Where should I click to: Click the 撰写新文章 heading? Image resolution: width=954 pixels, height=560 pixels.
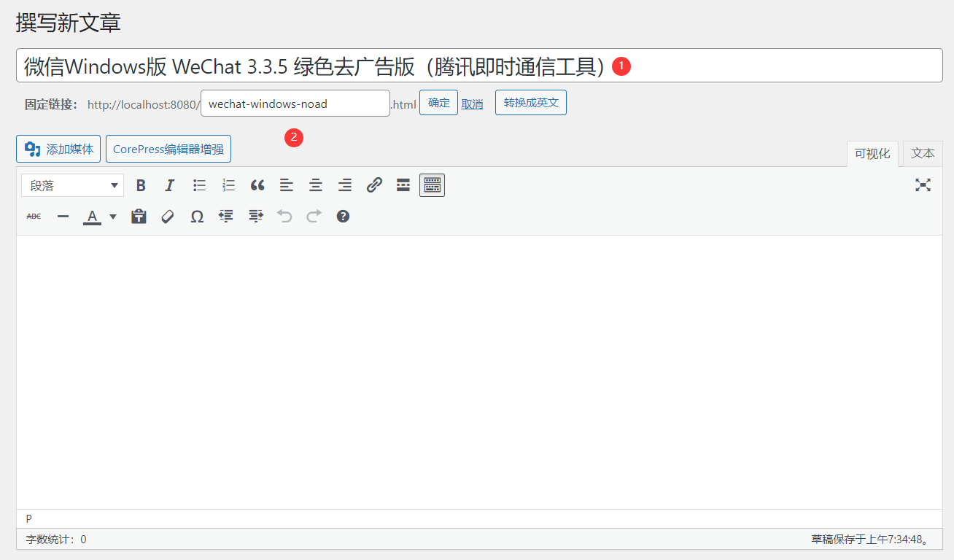69,23
